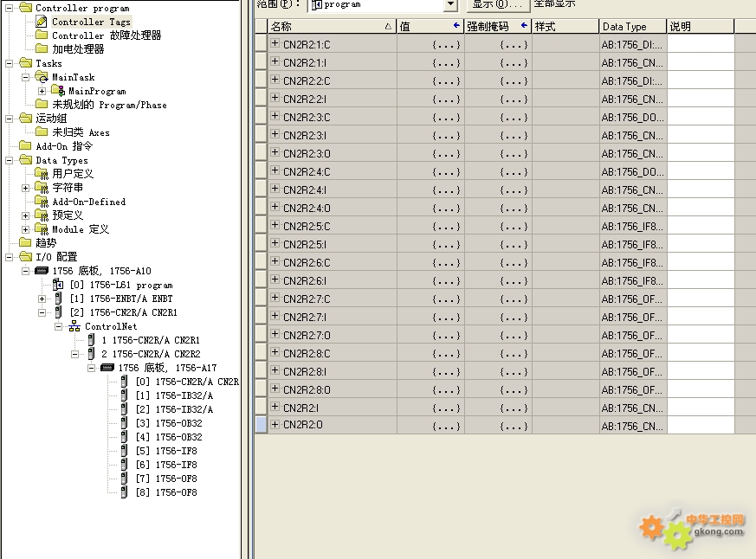Select the 2 1756-CN2R/A CN2R2 node
756x559 pixels.
pyautogui.click(x=151, y=354)
